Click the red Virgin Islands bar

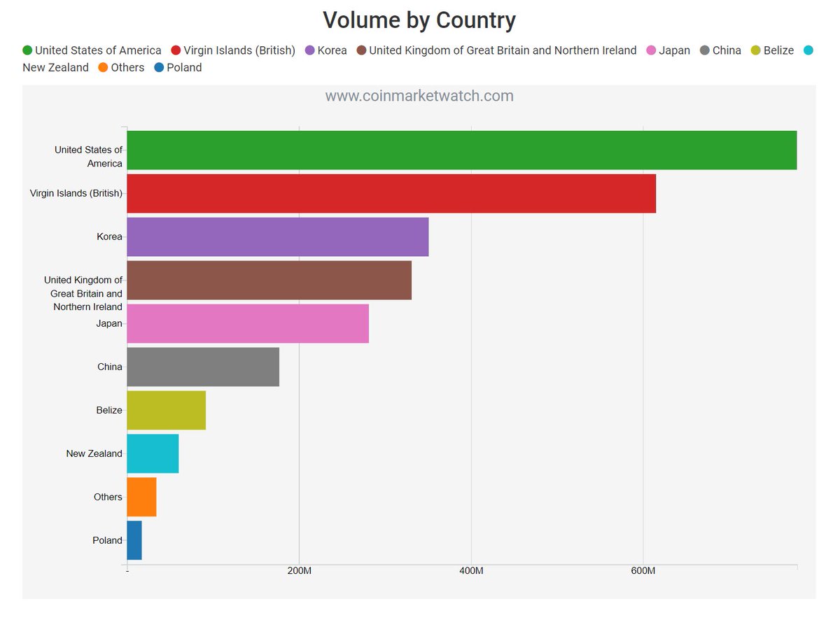(391, 193)
